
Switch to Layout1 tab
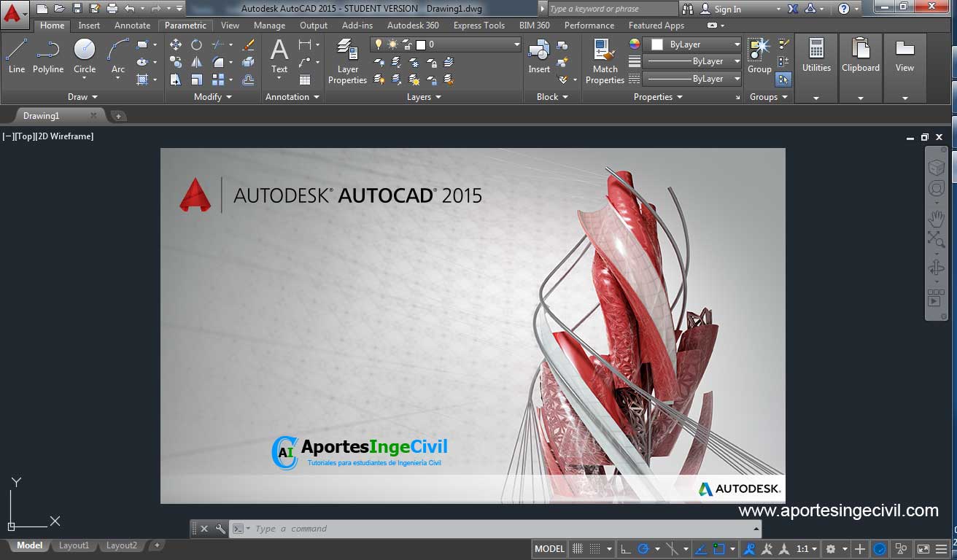tap(74, 545)
